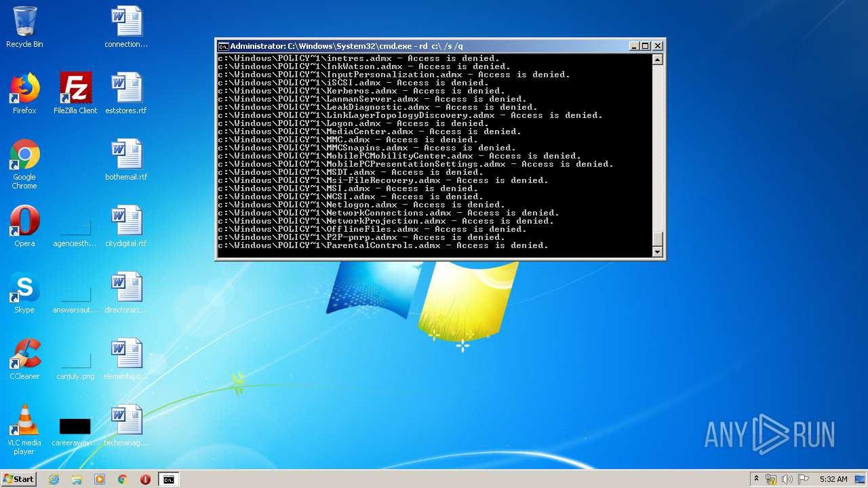Image resolution: width=868 pixels, height=488 pixels.
Task: Open the volume speaker tray icon
Action: tap(787, 479)
